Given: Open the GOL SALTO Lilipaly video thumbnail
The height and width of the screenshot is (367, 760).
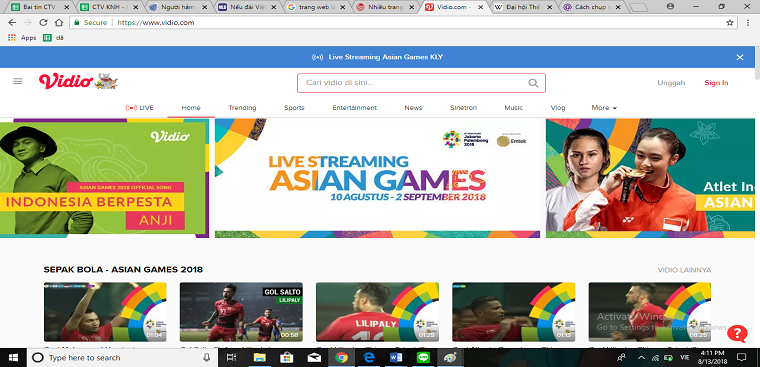Looking at the screenshot, I should tap(241, 312).
